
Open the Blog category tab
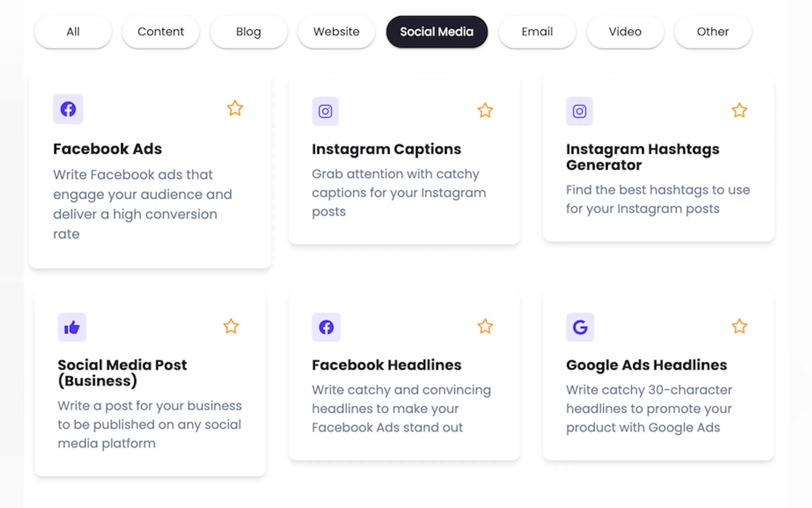pyautogui.click(x=248, y=32)
